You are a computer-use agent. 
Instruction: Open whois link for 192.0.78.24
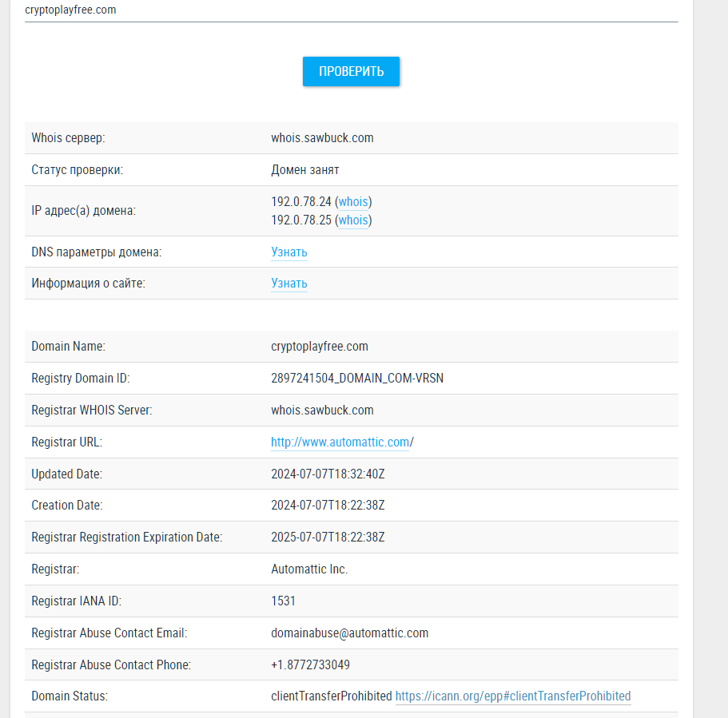[x=353, y=202]
